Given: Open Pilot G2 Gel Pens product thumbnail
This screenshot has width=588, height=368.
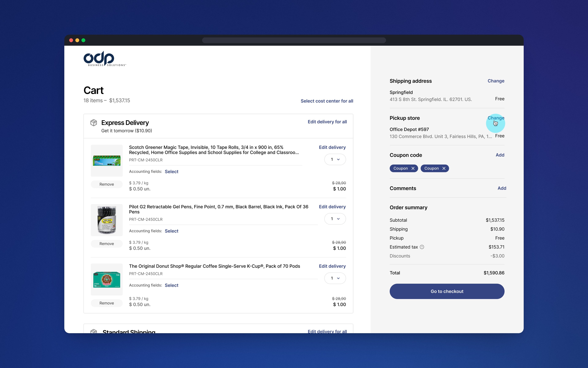Looking at the screenshot, I should [107, 220].
